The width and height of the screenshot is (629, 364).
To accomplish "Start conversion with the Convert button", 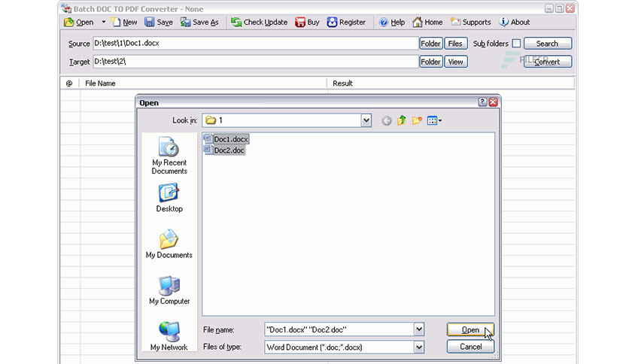I will (548, 62).
